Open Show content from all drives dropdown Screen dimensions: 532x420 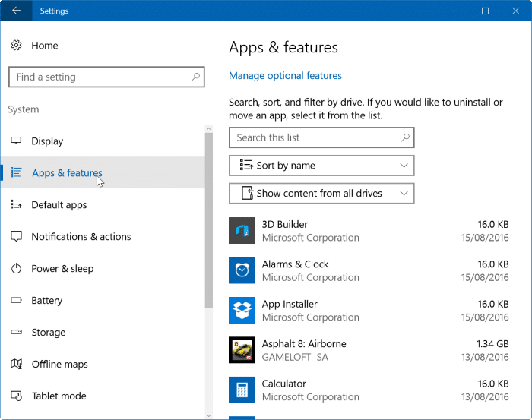(321, 193)
